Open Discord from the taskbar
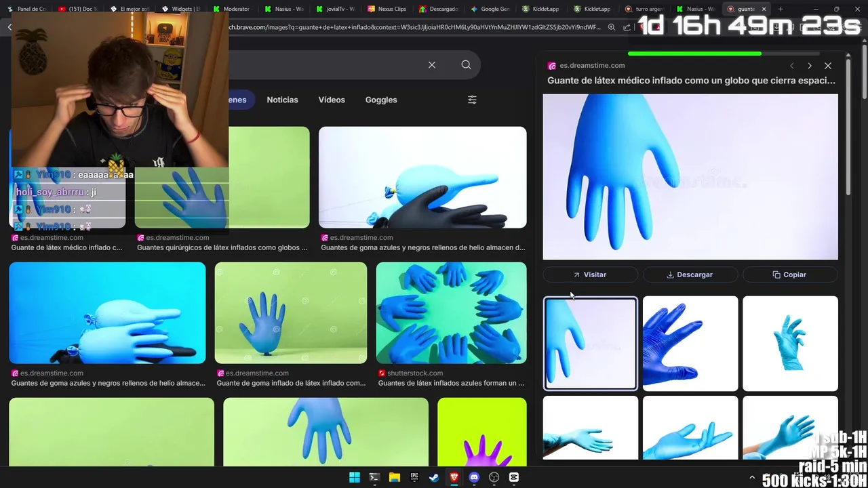 point(474,477)
